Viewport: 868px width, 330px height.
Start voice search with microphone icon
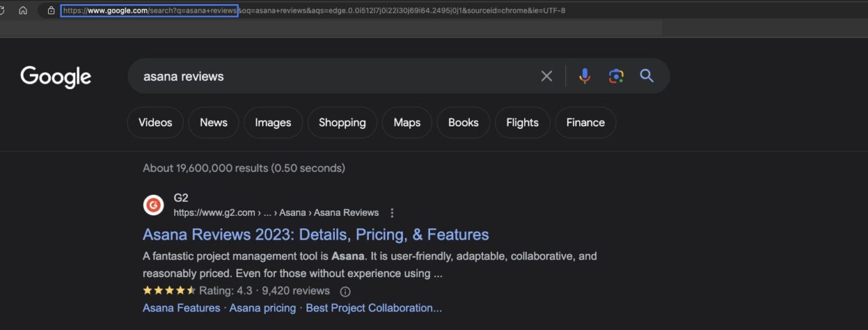pos(585,76)
